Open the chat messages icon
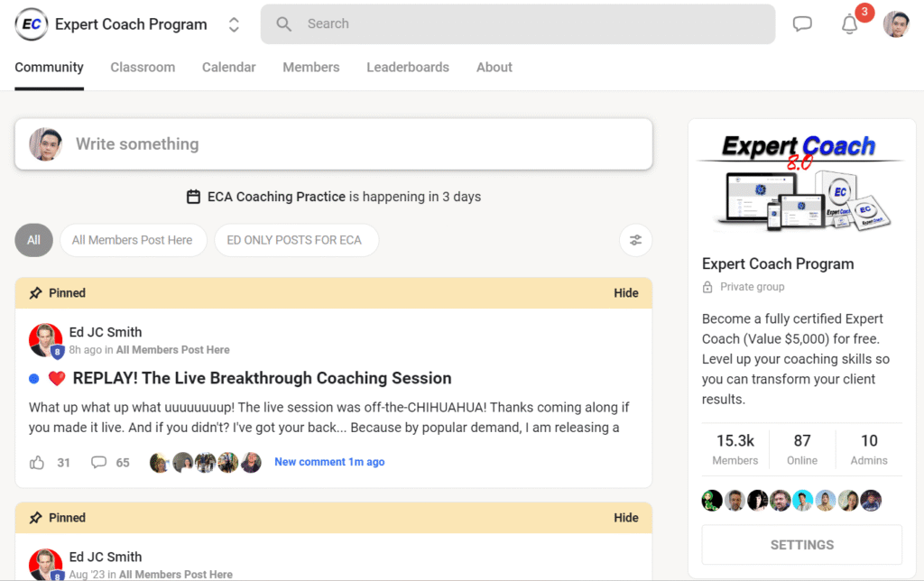The height and width of the screenshot is (581, 924). (802, 24)
